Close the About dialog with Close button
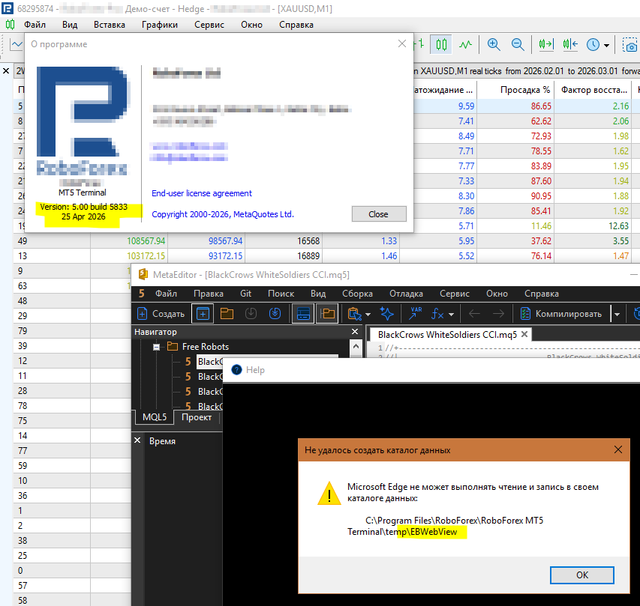Viewport: 640px width, 606px height. pyautogui.click(x=378, y=214)
